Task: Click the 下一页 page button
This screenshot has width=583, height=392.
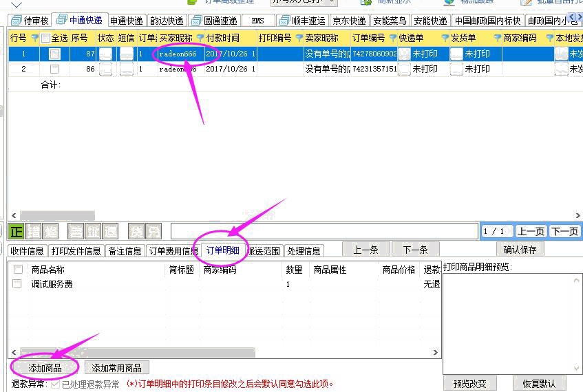Action: [x=564, y=232]
